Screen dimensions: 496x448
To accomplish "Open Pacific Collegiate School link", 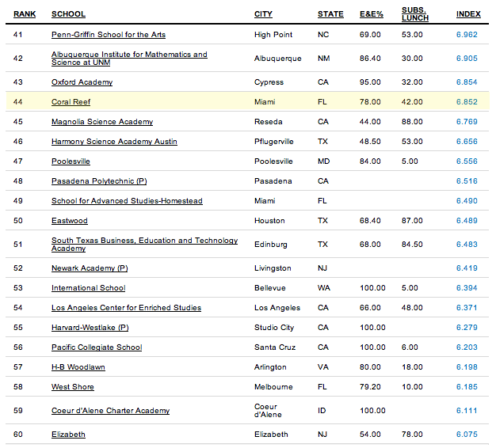I will pyautogui.click(x=97, y=347).
